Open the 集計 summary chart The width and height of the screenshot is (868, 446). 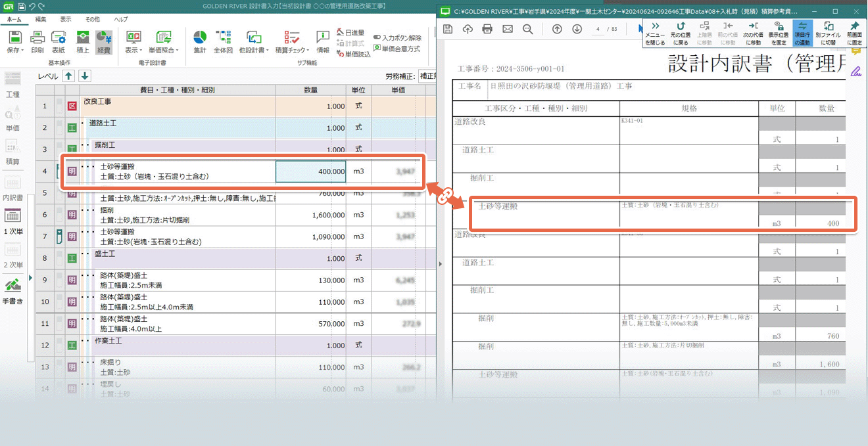click(x=200, y=41)
